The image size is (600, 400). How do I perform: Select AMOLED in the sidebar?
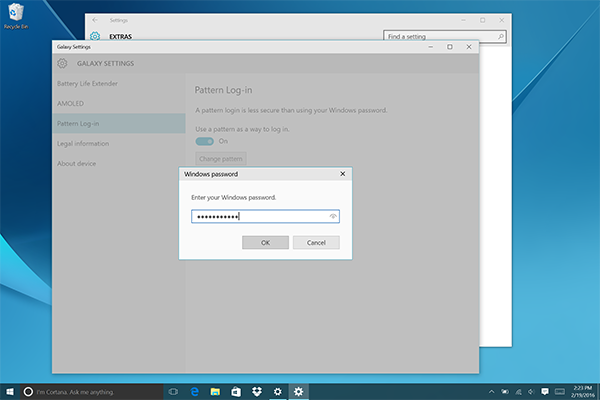tap(119, 103)
